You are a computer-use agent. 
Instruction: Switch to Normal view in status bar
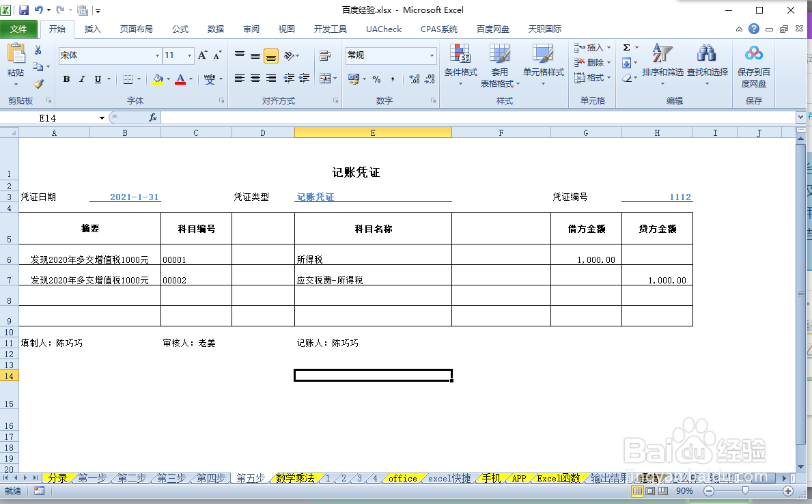pos(638,490)
